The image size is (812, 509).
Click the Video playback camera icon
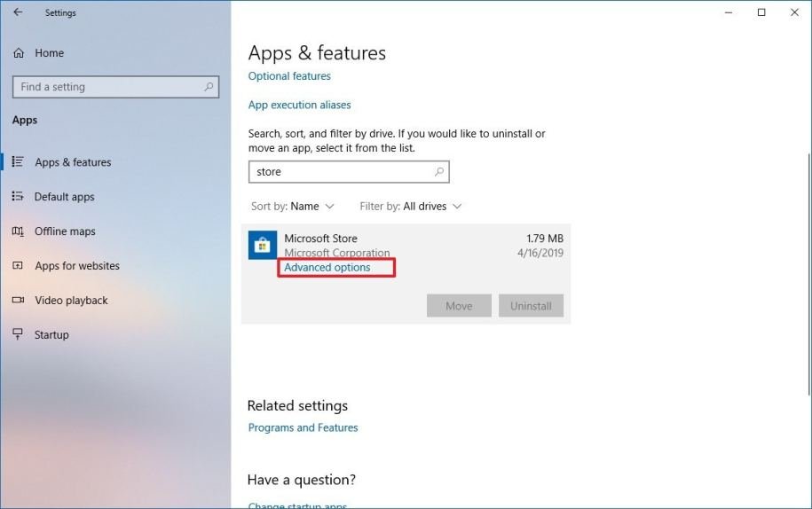coord(18,301)
